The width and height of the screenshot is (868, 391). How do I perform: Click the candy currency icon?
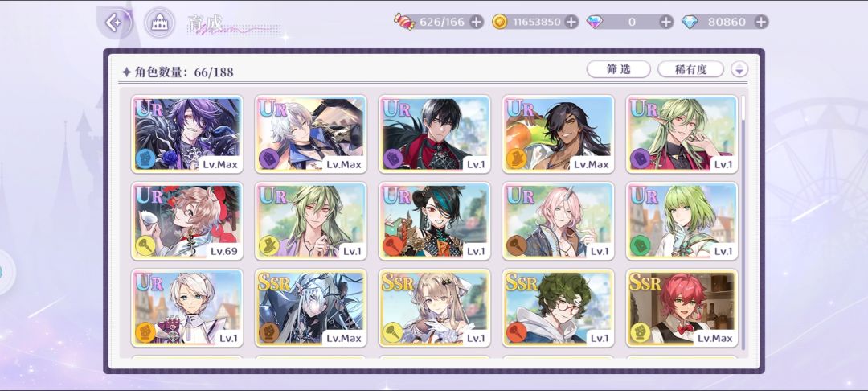point(404,22)
